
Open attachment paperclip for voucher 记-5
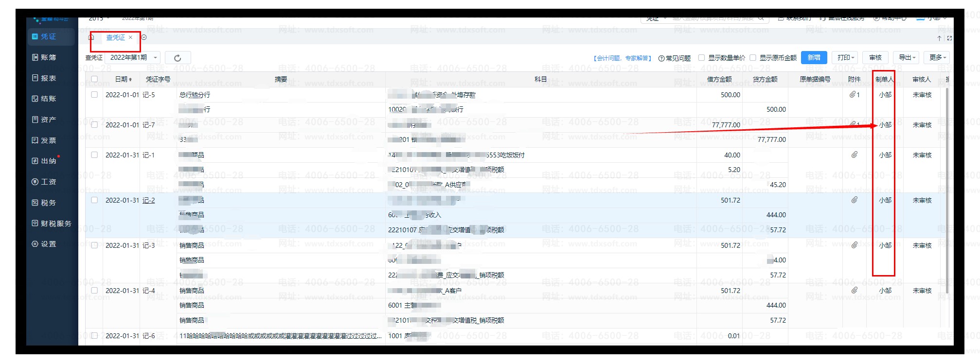(x=854, y=95)
